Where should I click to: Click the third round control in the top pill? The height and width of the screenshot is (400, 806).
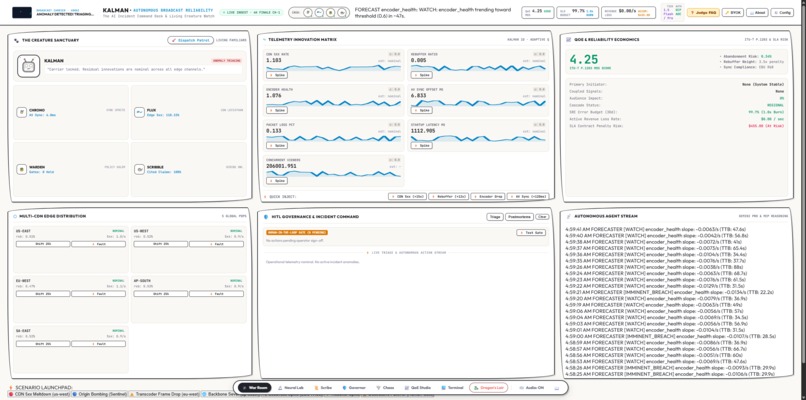click(331, 12)
